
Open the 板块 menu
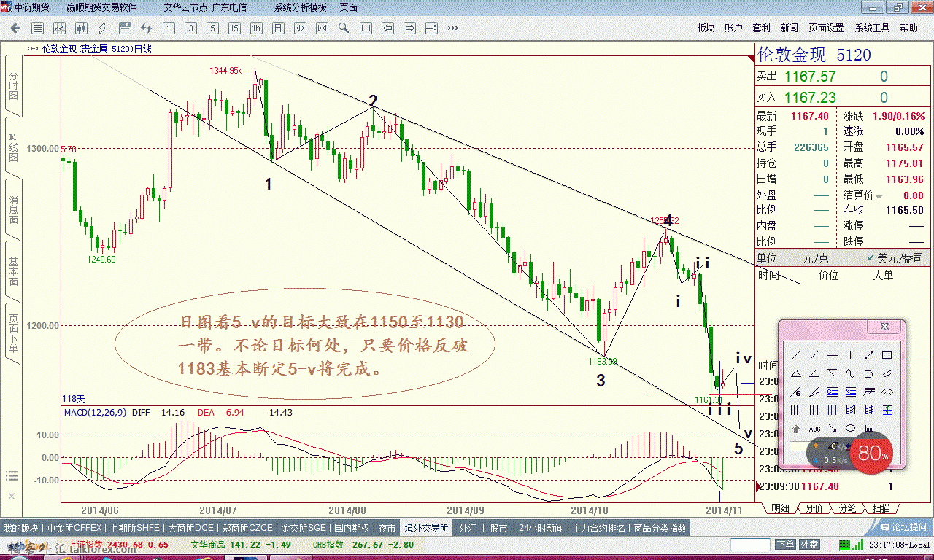(705, 28)
